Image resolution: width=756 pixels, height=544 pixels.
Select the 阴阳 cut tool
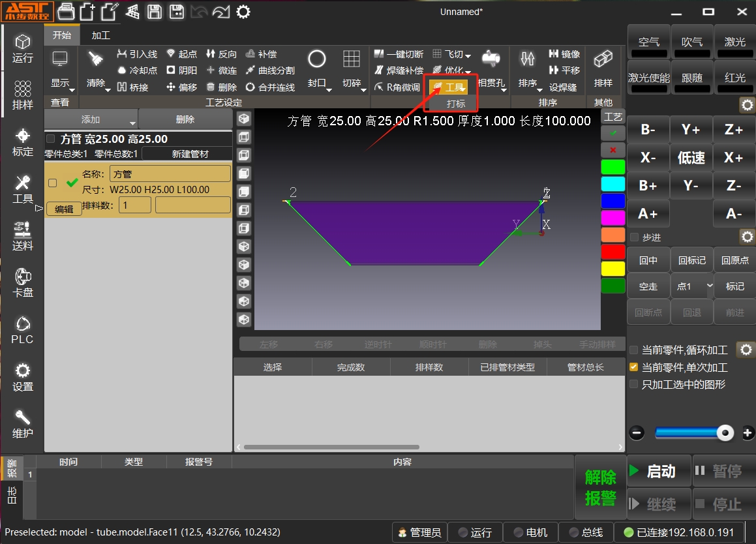182,70
